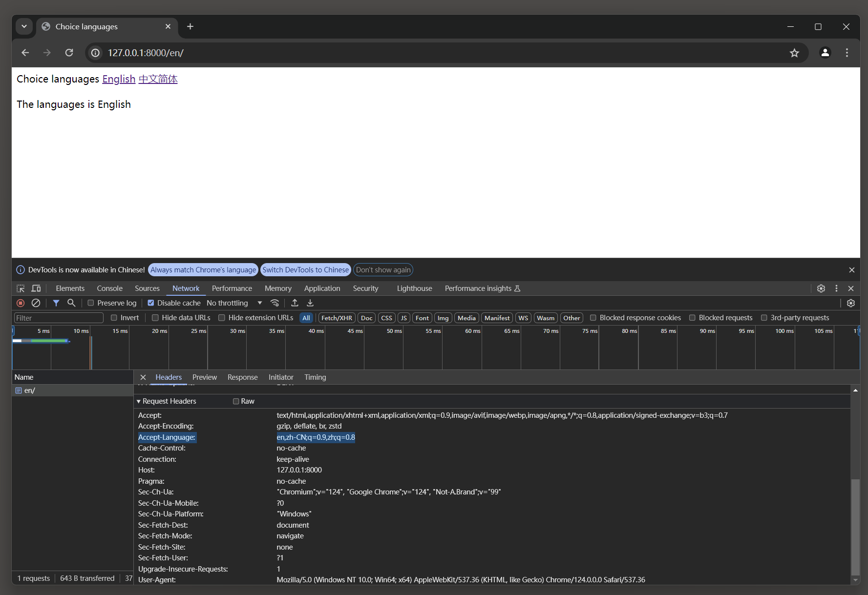The image size is (868, 595).
Task: Select the en/ request row
Action: pos(72,390)
